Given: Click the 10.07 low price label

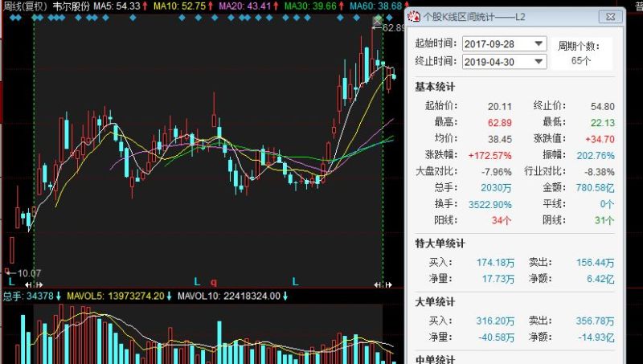Looking at the screenshot, I should [29, 273].
